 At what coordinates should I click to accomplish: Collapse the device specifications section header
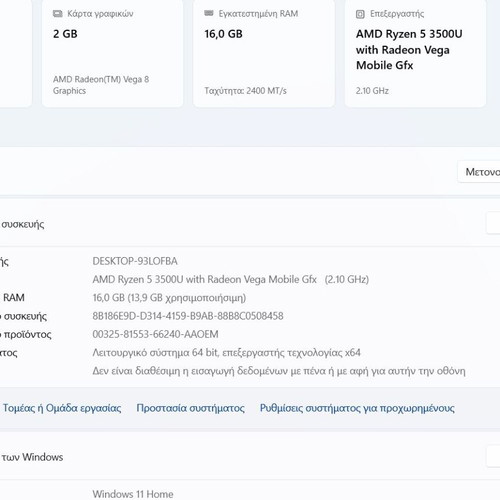(250, 223)
